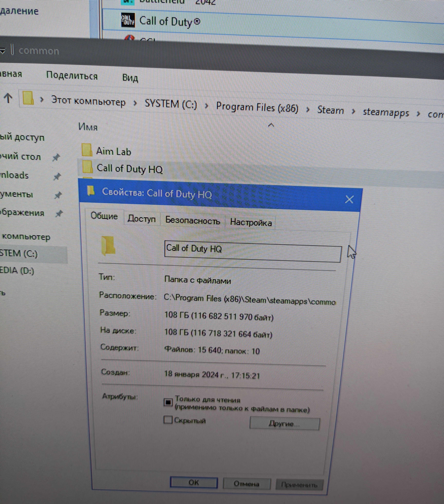
Task: Click the folder name field Call of Duty HQ
Action: pyautogui.click(x=253, y=251)
